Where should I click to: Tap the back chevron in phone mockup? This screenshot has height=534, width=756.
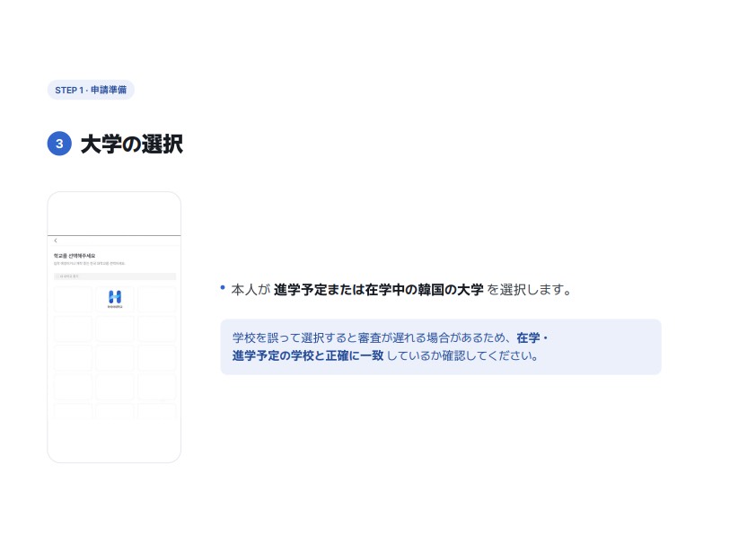point(56,241)
